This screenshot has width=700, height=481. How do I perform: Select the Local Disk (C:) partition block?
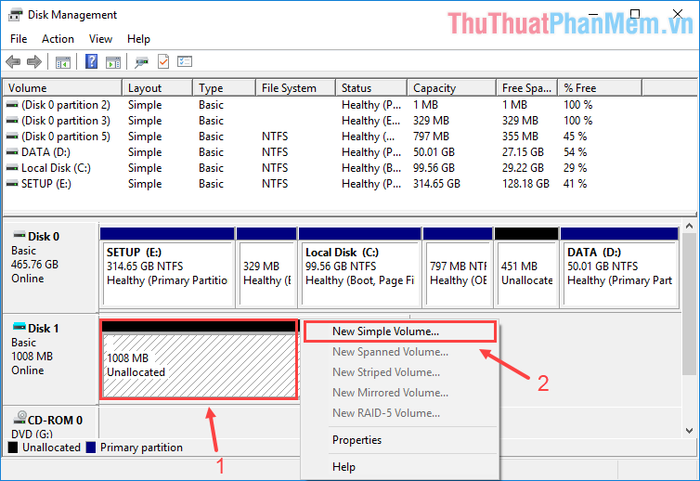point(359,267)
